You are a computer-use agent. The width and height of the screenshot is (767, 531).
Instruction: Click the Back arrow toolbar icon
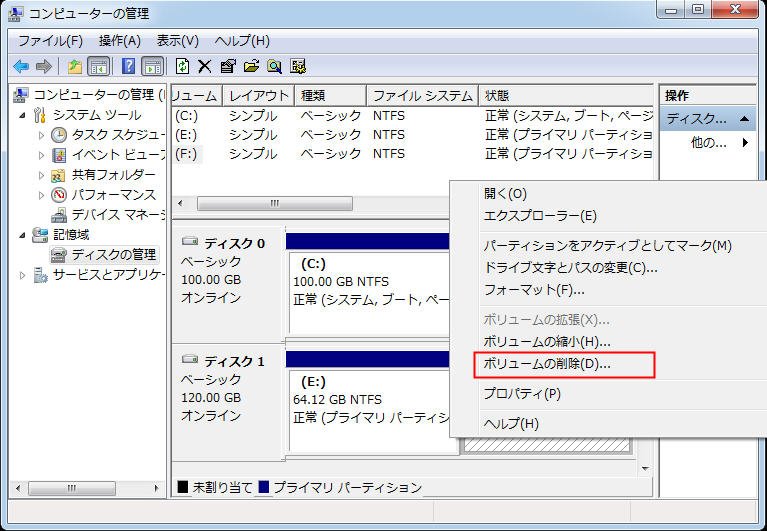coord(21,66)
